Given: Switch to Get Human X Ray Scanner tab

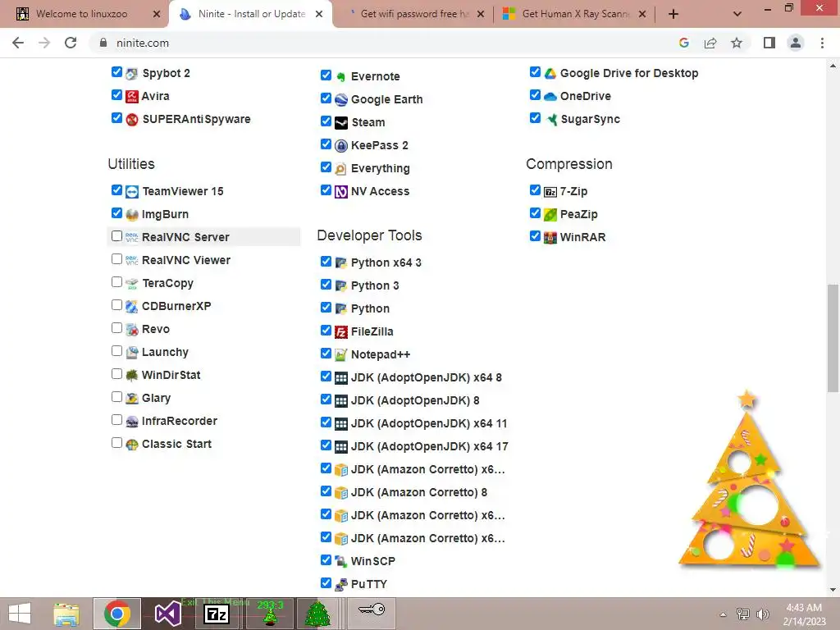Looking at the screenshot, I should point(573,14).
